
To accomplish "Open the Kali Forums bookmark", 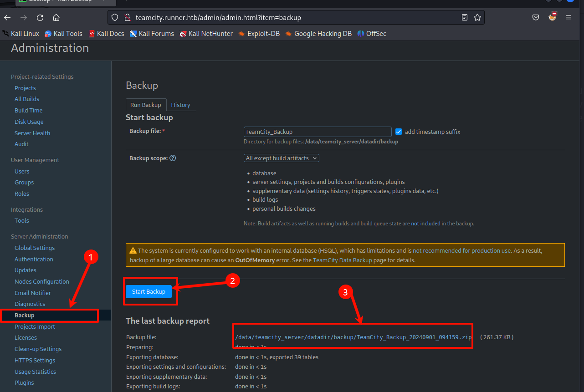I will coord(152,34).
